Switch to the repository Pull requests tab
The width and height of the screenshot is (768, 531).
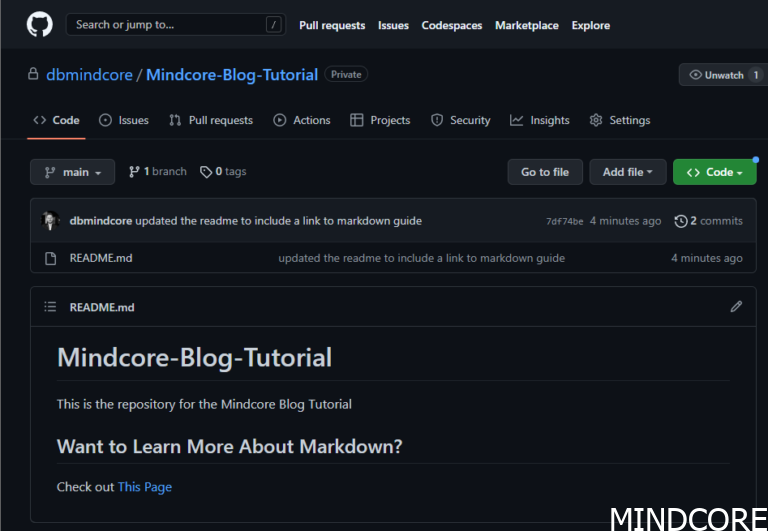(x=211, y=120)
